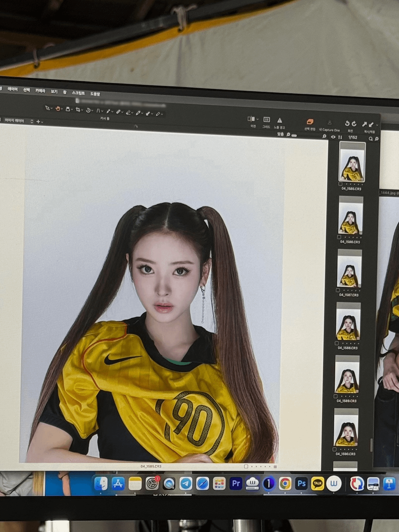Tick checkbox under thumbnail 04_1587.CR3

[x=338, y=290]
